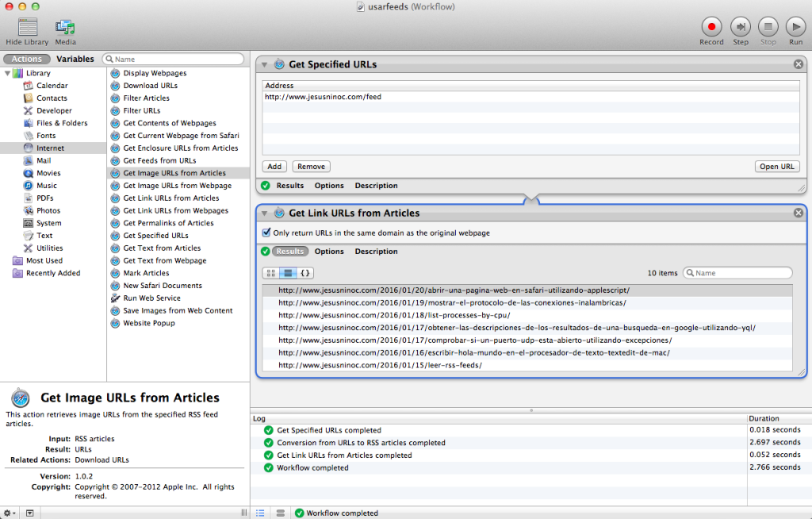The width and height of the screenshot is (812, 519).
Task: Run the workflow
Action: (795, 26)
